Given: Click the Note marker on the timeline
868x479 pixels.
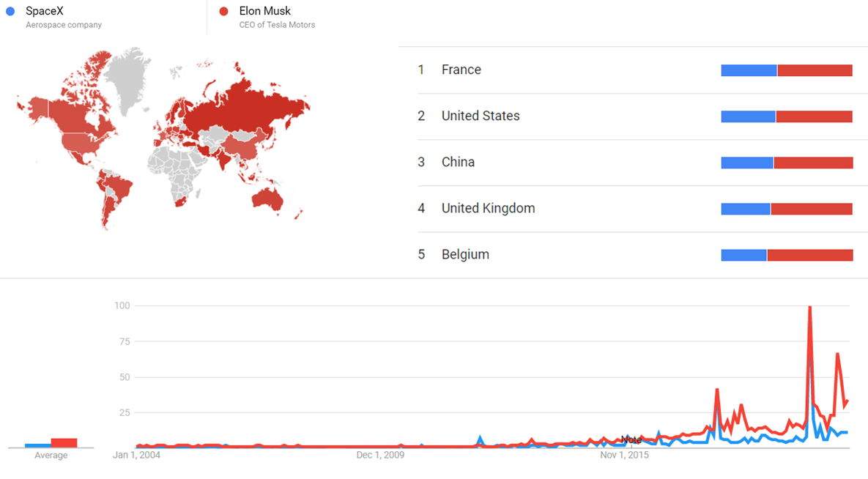Looking at the screenshot, I should tap(631, 440).
